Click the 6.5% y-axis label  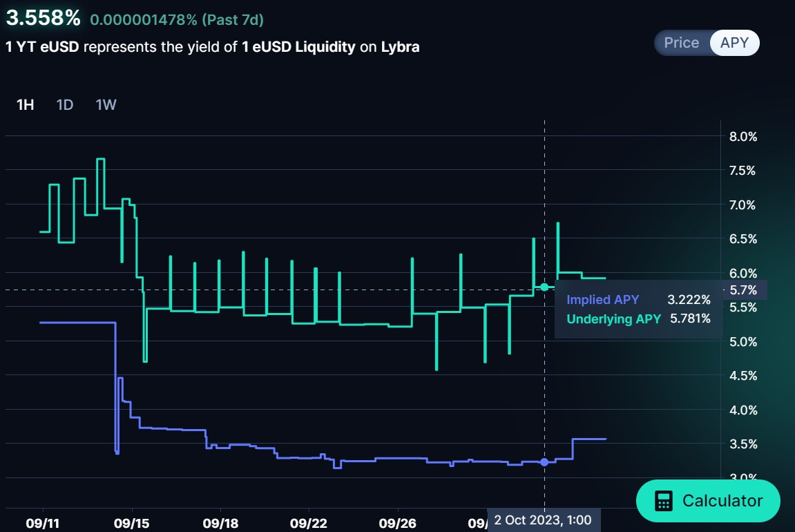pyautogui.click(x=743, y=239)
